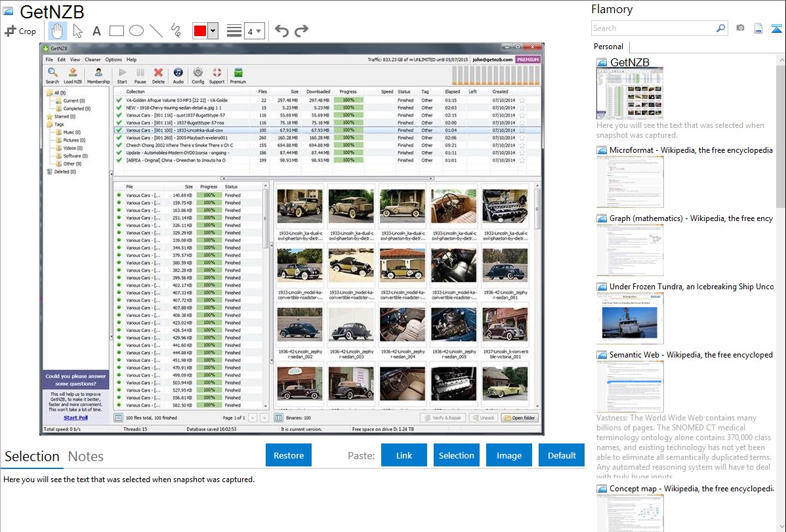Open the File menu in the GetNZB screenshot
Viewport: 786px width, 532px height.
coord(49,60)
